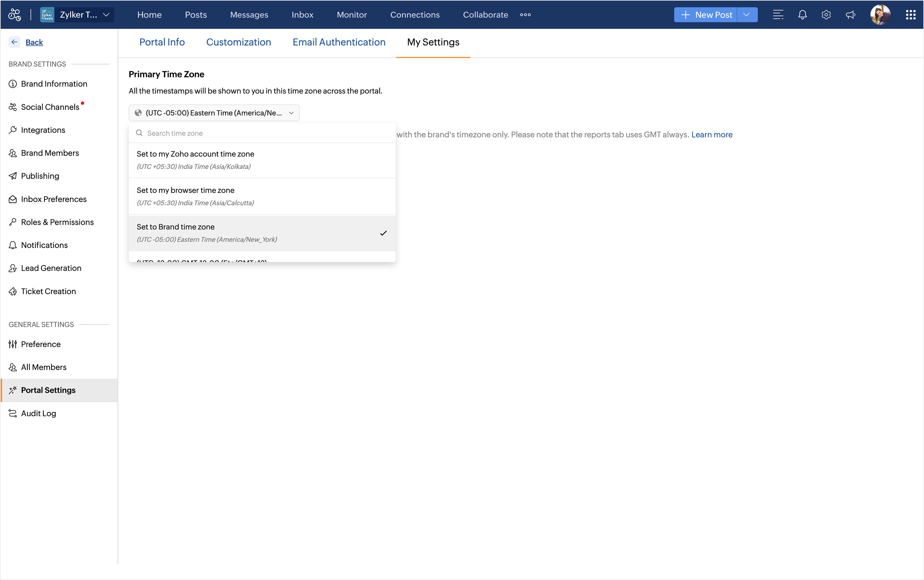Image resolution: width=924 pixels, height=580 pixels.
Task: Select Set to Brand time zone option
Action: pos(262,233)
